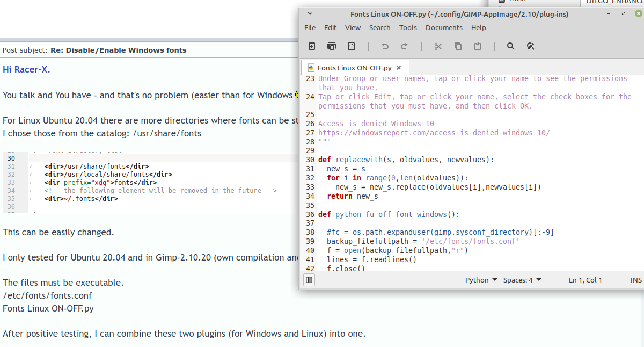Open Find with the magnifier icon

511,47
